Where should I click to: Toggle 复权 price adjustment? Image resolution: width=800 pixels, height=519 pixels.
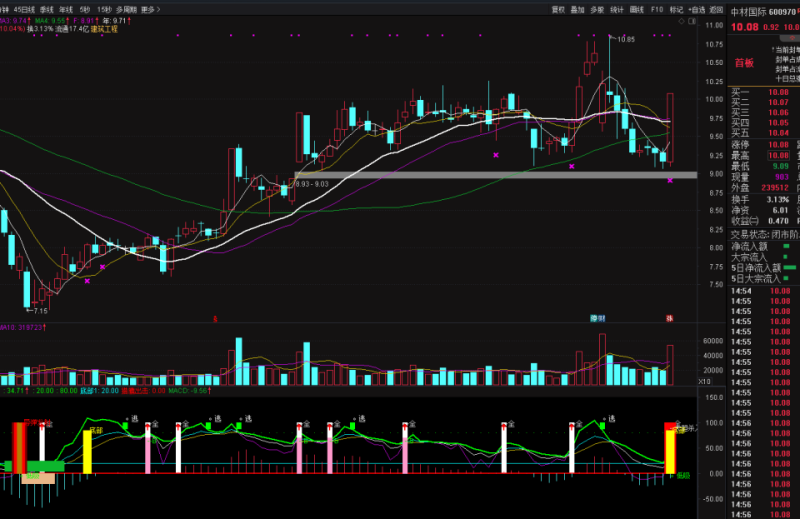pos(558,9)
